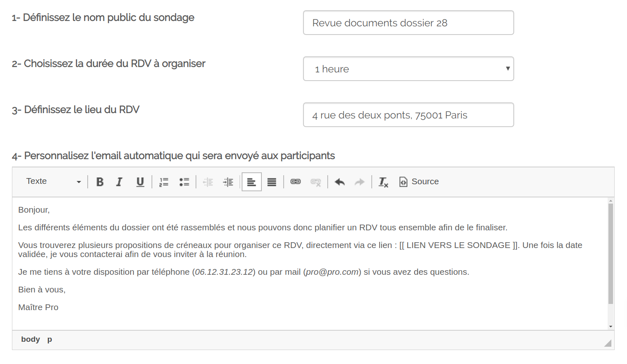Viewport: 627px width, 364px height.
Task: Toggle justified text alignment
Action: tap(272, 182)
